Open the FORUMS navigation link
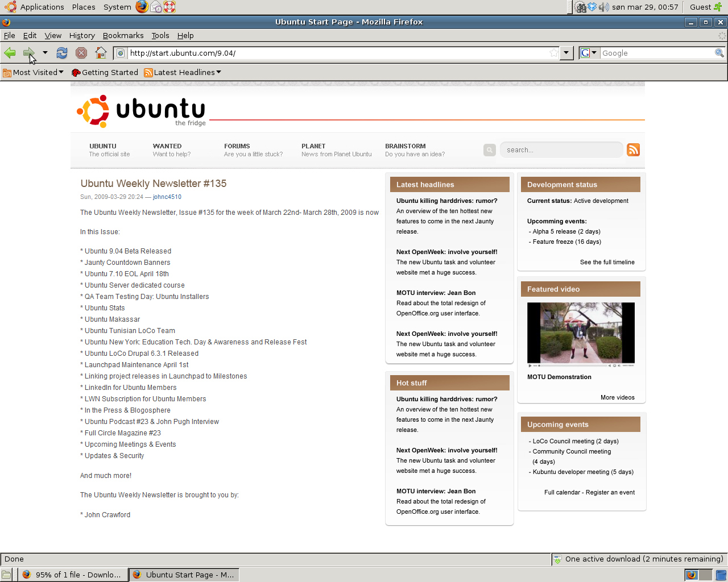Screen dimensions: 728x582 click(253, 150)
